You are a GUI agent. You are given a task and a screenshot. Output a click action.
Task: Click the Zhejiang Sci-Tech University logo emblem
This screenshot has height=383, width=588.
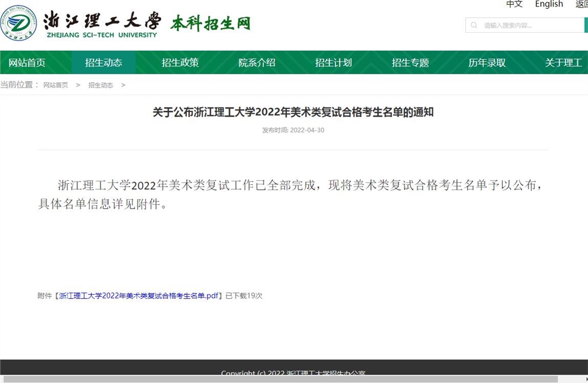pyautogui.click(x=18, y=23)
